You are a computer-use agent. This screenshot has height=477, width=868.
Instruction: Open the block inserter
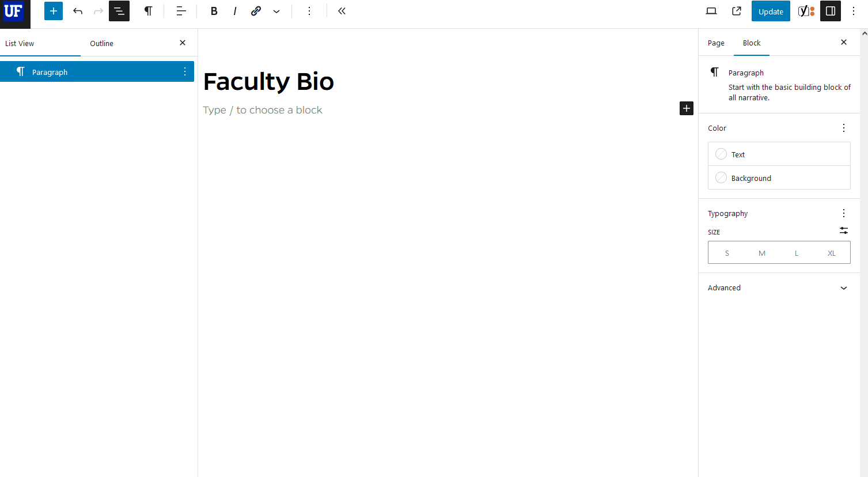53,11
